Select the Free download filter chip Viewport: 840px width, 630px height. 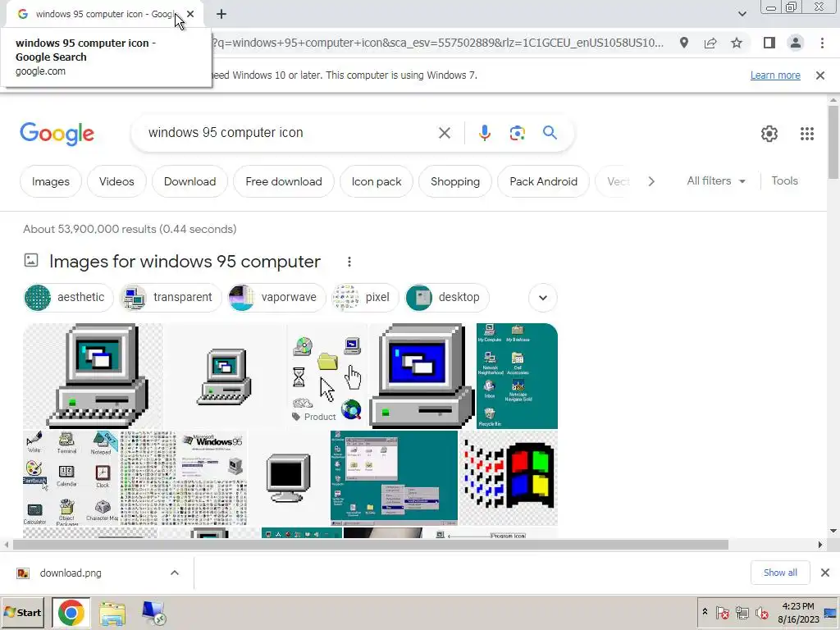(x=283, y=181)
